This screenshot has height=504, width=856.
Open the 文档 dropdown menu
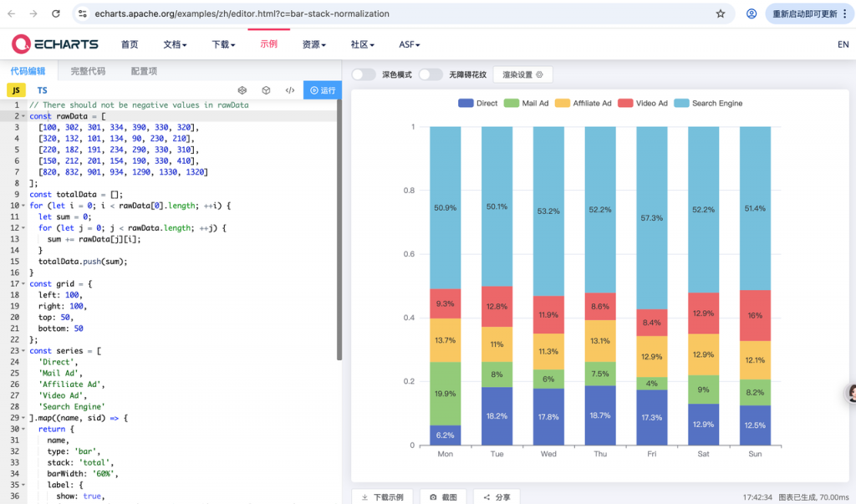click(175, 44)
